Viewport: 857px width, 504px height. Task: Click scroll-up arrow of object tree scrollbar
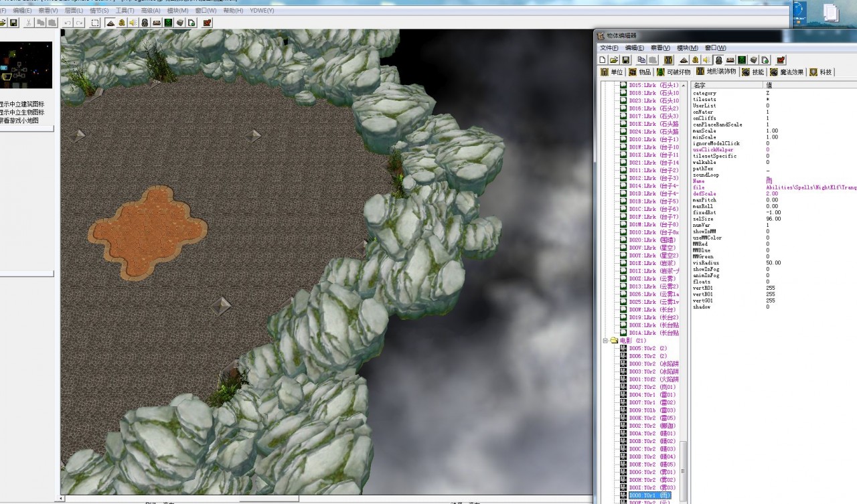pos(684,86)
